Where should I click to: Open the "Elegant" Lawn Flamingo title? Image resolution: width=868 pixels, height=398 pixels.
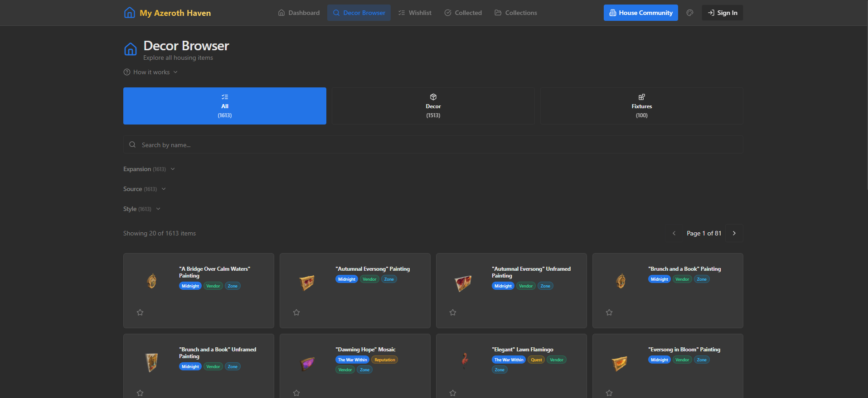pos(523,350)
